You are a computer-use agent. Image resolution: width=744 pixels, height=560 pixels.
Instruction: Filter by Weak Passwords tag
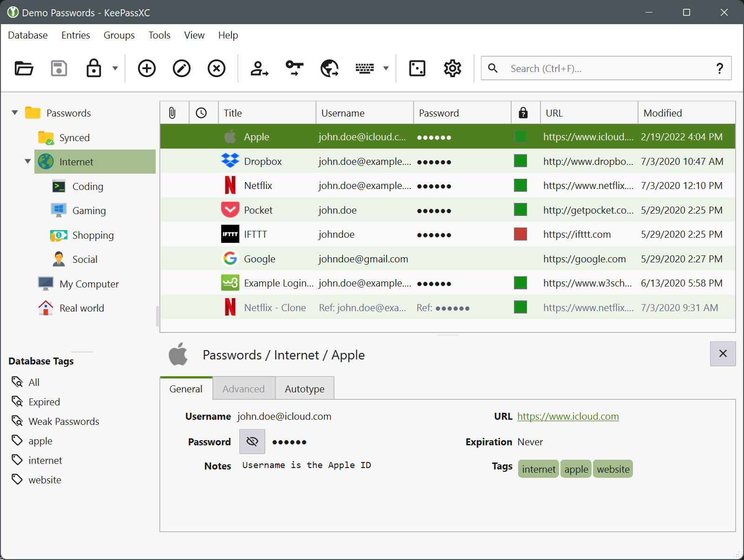coord(64,422)
